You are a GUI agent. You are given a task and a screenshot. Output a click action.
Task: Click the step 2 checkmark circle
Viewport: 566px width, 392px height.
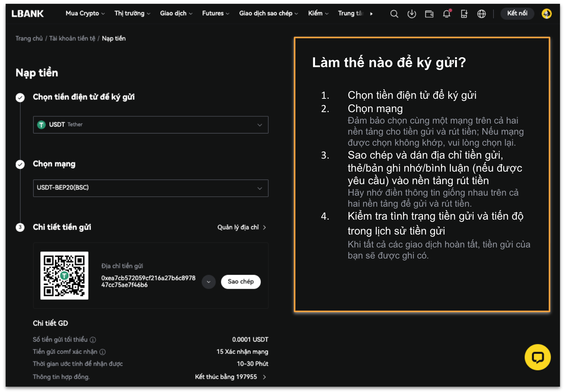[20, 164]
